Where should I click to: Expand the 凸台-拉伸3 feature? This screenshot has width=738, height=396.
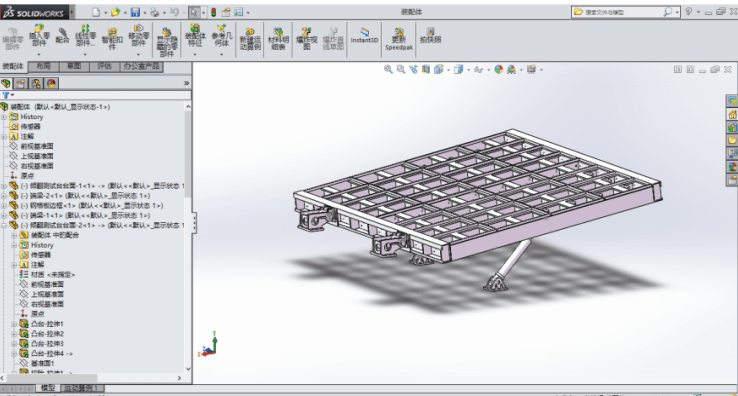14,344
